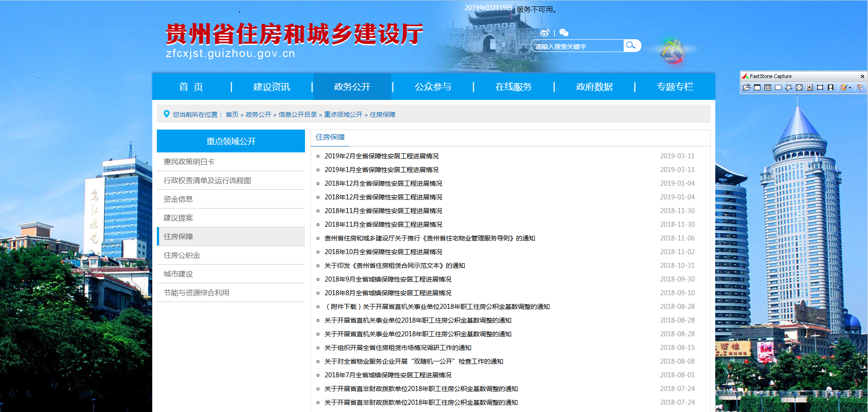Open 惠民政策明白卡 sidebar item

click(x=189, y=162)
